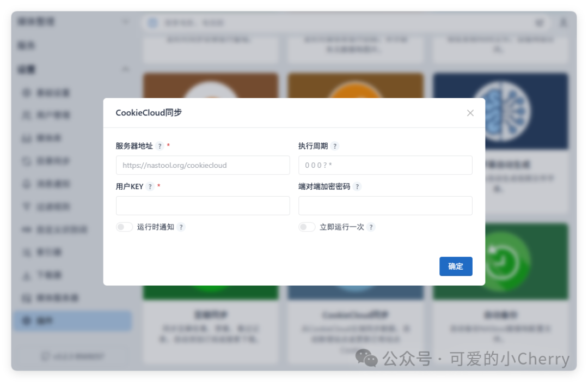Image resolution: width=588 pixels, height=382 pixels.
Task: Collapse the 设置 section in the sidebar
Action: pos(125,69)
